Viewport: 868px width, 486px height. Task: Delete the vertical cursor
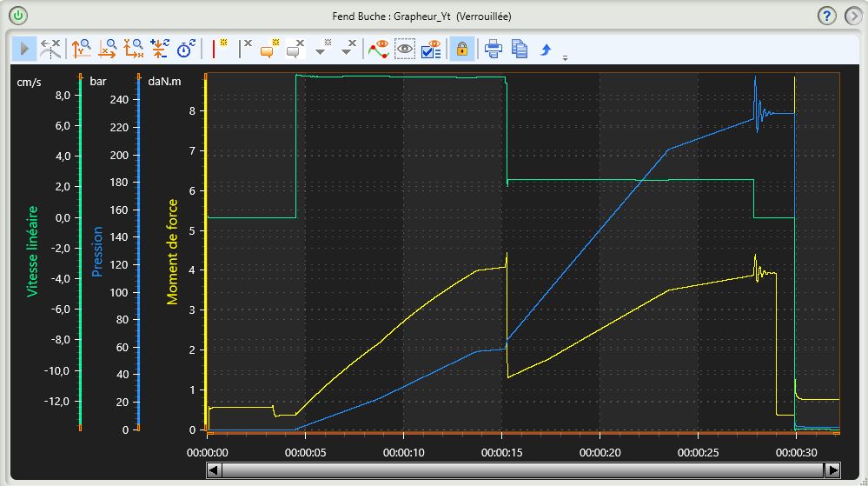pos(245,49)
